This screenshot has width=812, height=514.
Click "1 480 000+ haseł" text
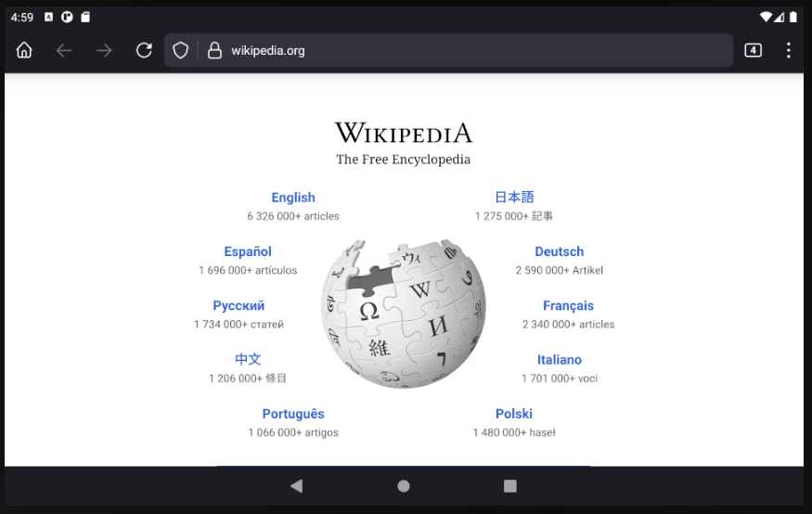tap(514, 432)
